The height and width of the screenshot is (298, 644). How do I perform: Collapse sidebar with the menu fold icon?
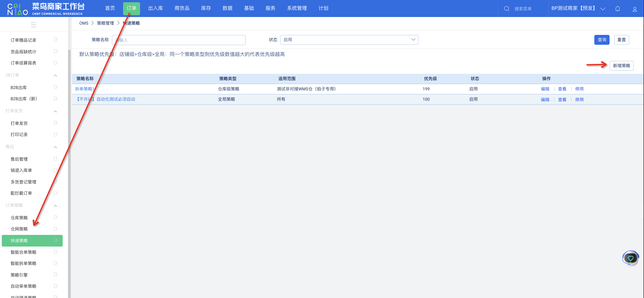34,24
